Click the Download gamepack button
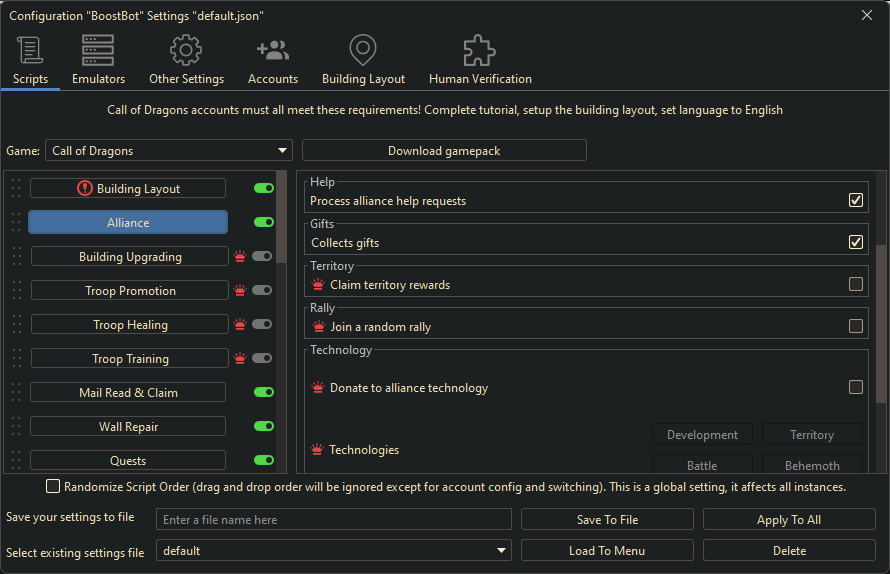 coord(444,151)
